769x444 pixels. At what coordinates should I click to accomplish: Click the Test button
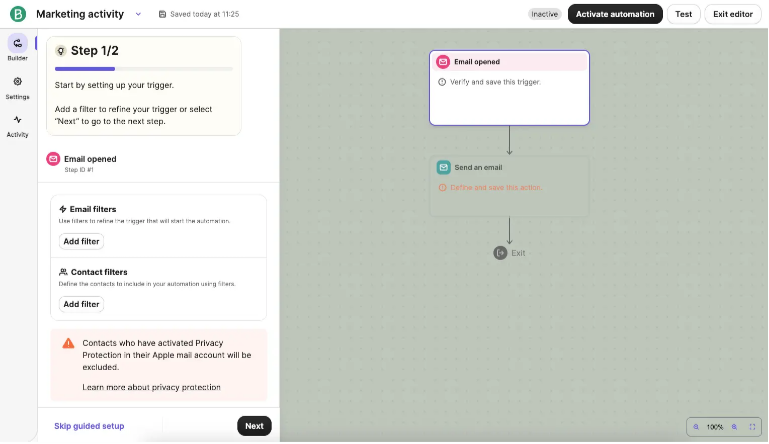coord(683,14)
